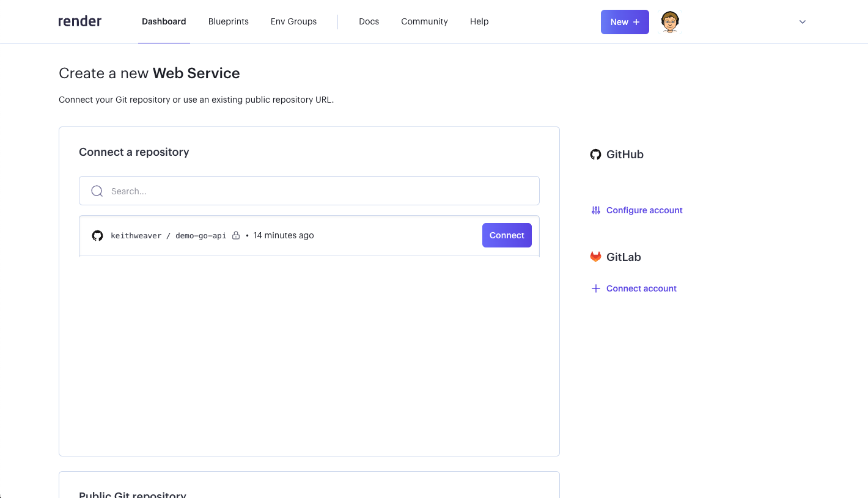Open the Docs link

369,21
